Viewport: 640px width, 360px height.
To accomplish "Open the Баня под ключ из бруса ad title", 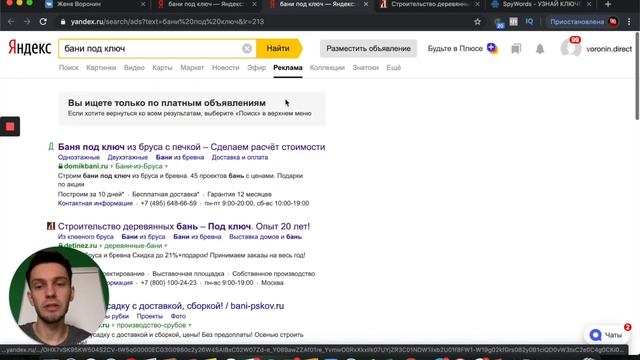I will point(191,147).
